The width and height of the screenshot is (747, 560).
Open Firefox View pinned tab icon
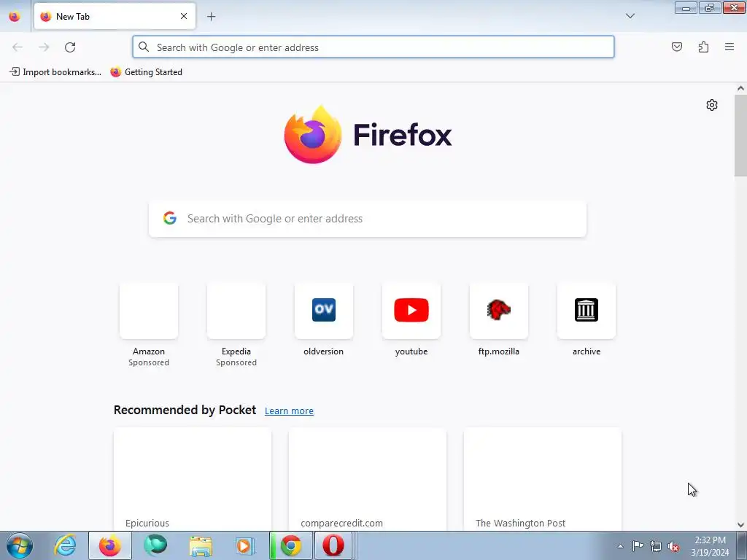(x=15, y=16)
